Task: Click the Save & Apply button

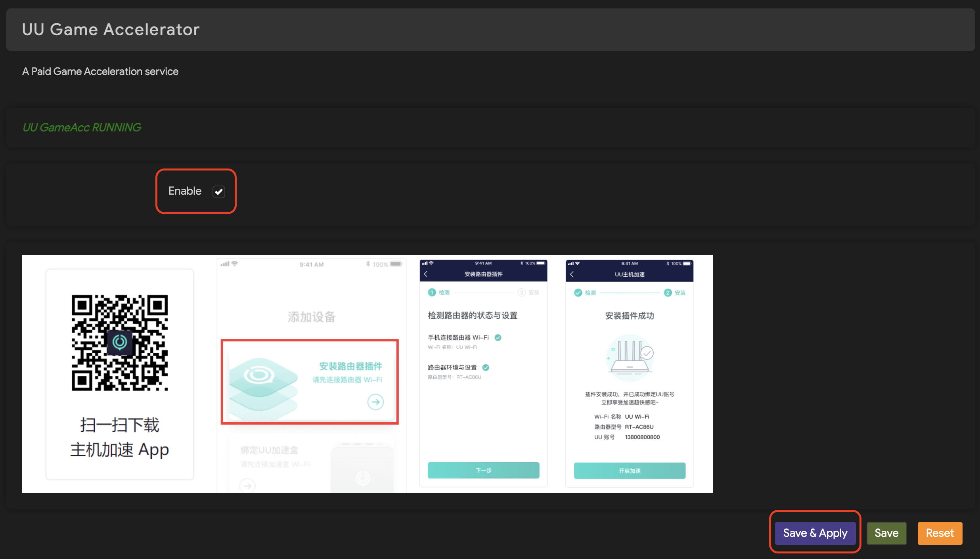Action: click(815, 533)
